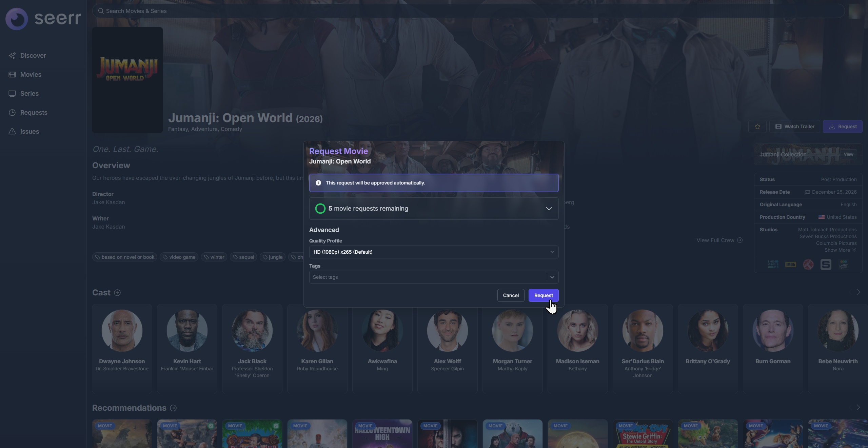
Task: Go to Issues page
Action: click(x=43, y=132)
